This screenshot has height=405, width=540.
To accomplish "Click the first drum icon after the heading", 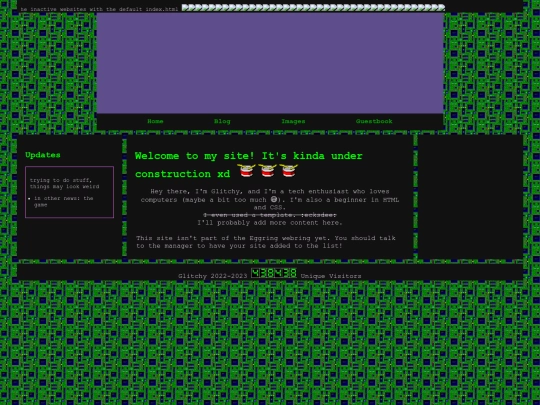I will pyautogui.click(x=246, y=170).
